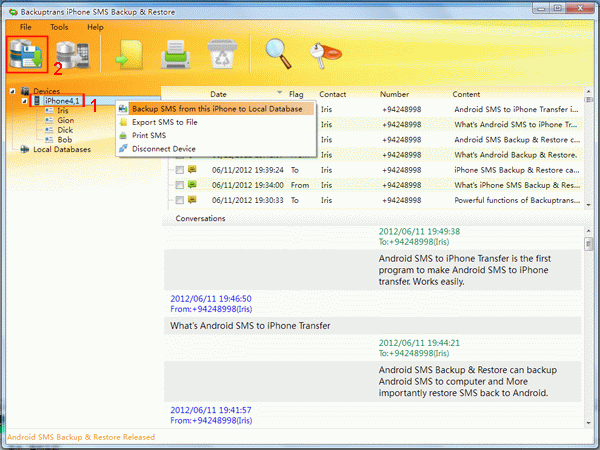Image resolution: width=600 pixels, height=450 pixels.
Task: Click the Contact column header
Action: click(x=333, y=94)
